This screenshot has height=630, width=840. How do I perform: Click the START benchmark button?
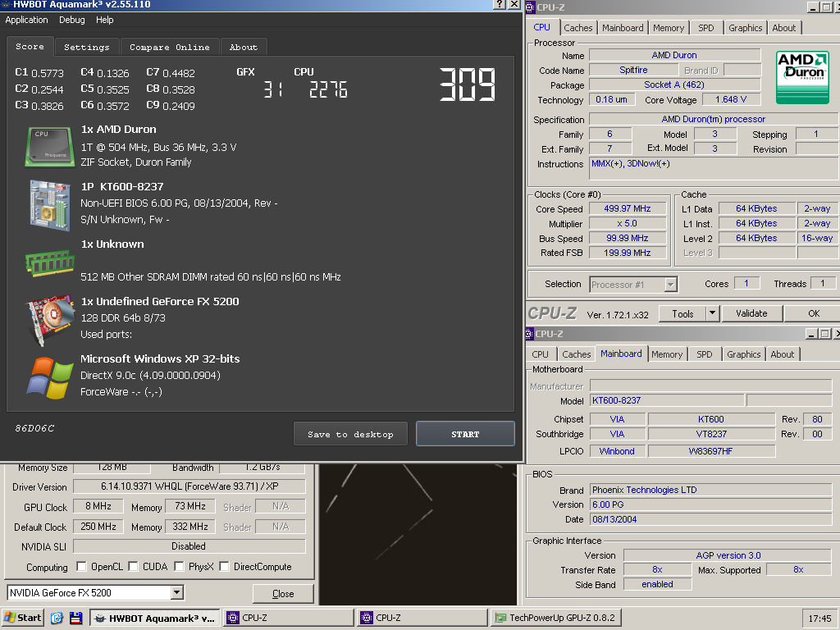click(x=465, y=434)
